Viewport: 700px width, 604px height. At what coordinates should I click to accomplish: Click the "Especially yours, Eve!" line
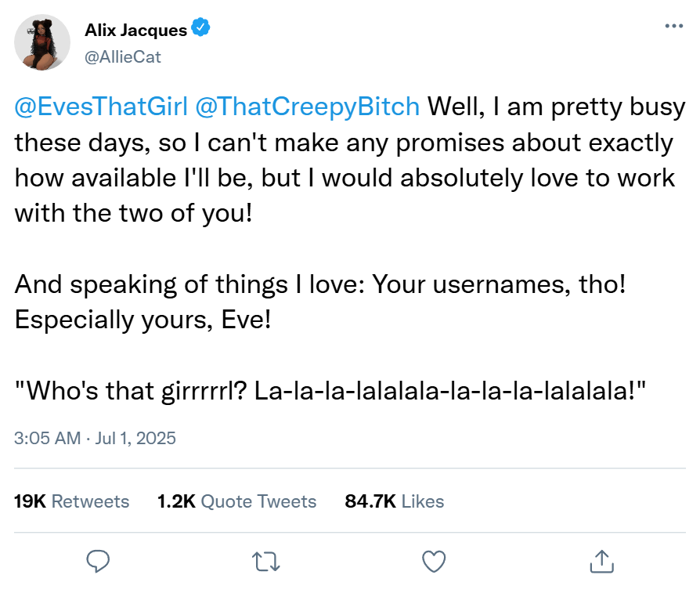point(142,320)
